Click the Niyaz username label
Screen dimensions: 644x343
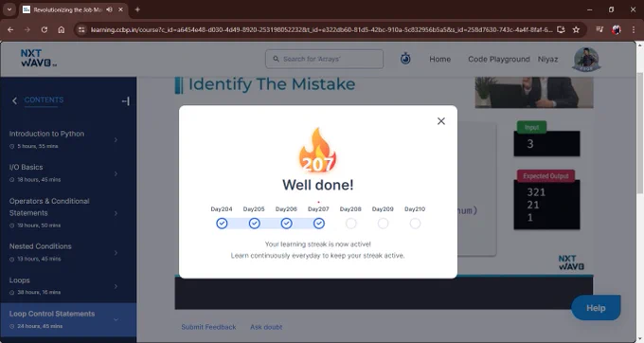click(548, 59)
